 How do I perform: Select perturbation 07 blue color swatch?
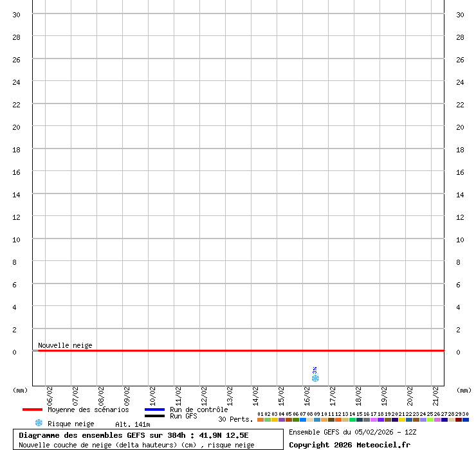[303, 420]
